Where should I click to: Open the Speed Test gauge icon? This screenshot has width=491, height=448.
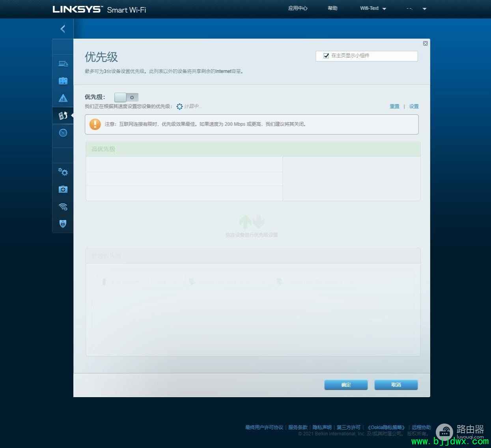[x=63, y=133]
